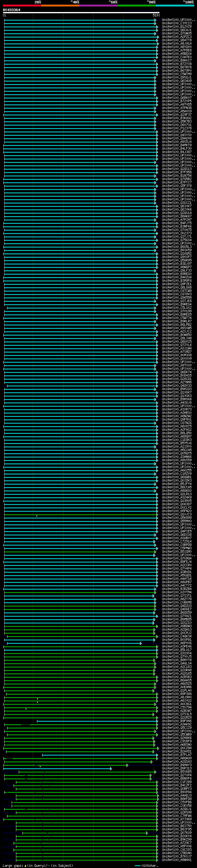Image resolution: width=197 pixels, height=868 pixels.
Task: Click the green alignment bar of Q10JC3
Action: [81, 515]
